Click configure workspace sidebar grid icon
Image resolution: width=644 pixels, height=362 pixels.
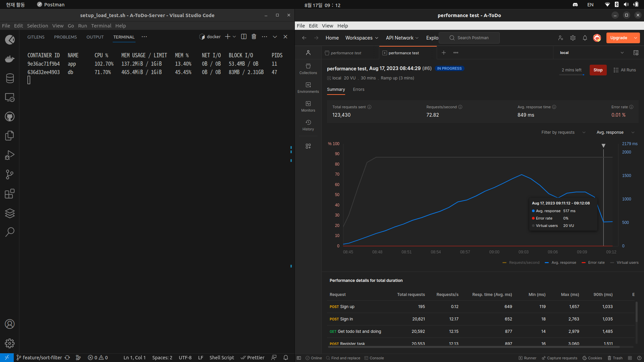(308, 146)
